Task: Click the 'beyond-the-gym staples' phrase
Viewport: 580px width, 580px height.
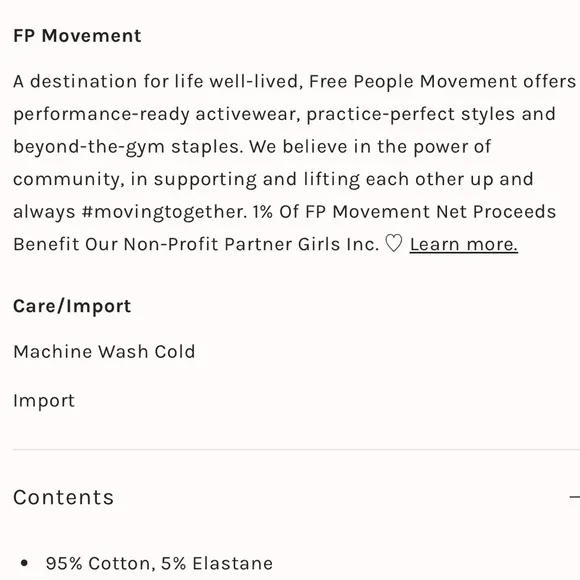Action: 128,147
